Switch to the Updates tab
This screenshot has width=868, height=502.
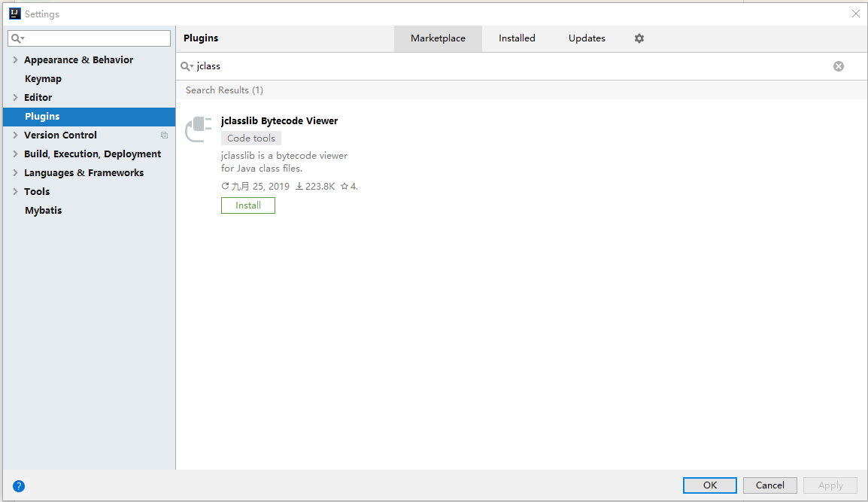coord(587,38)
